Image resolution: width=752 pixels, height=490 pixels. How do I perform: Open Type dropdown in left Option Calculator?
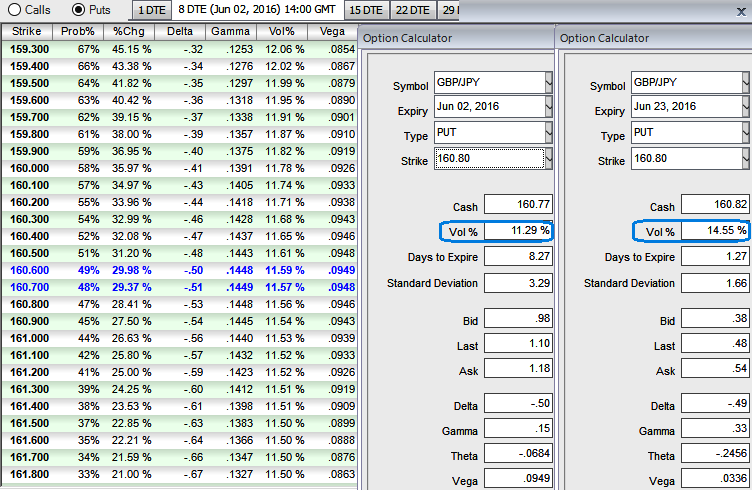click(549, 132)
